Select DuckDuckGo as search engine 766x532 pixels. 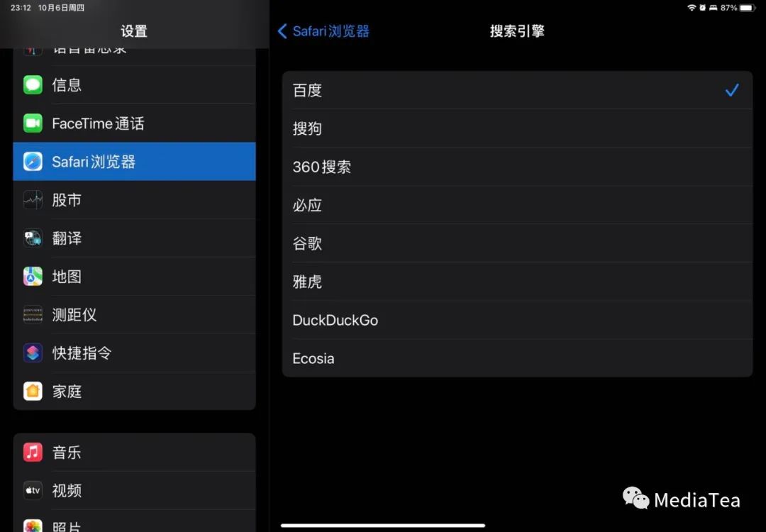[517, 320]
